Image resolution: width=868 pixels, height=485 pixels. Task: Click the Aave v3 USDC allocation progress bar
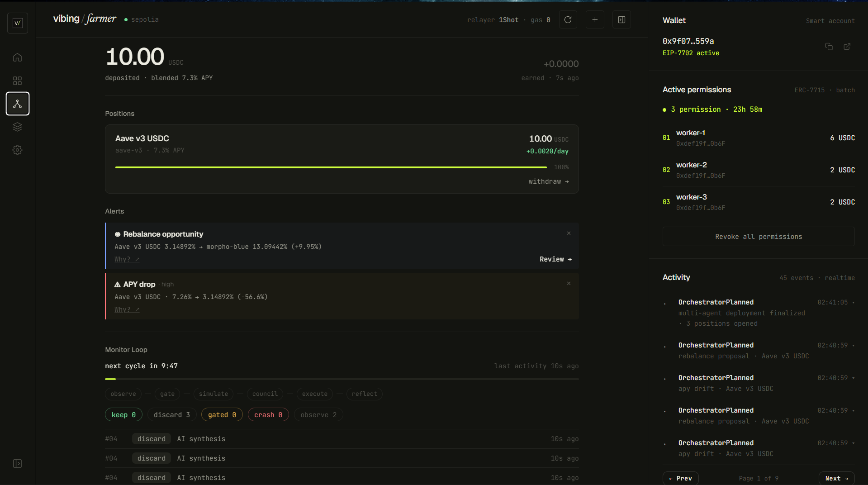point(331,167)
